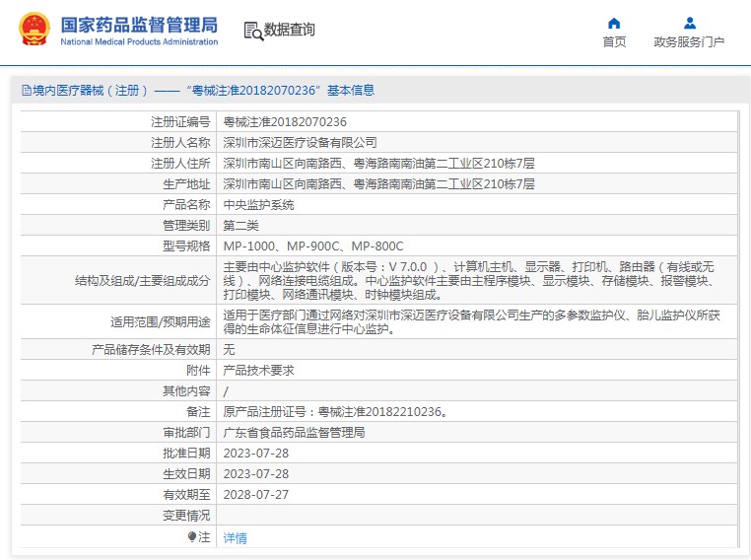Click the 适用范围 intended use description
The width and height of the screenshot is (751, 560).
click(x=472, y=322)
